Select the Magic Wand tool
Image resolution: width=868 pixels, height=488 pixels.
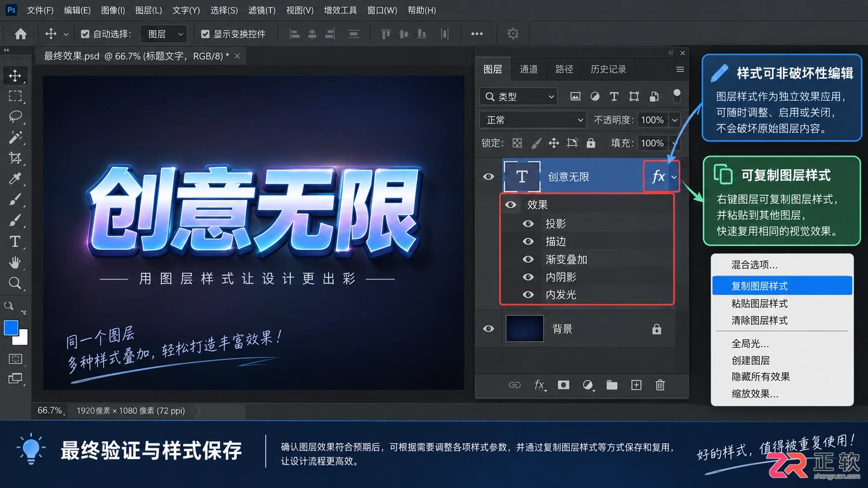15,137
